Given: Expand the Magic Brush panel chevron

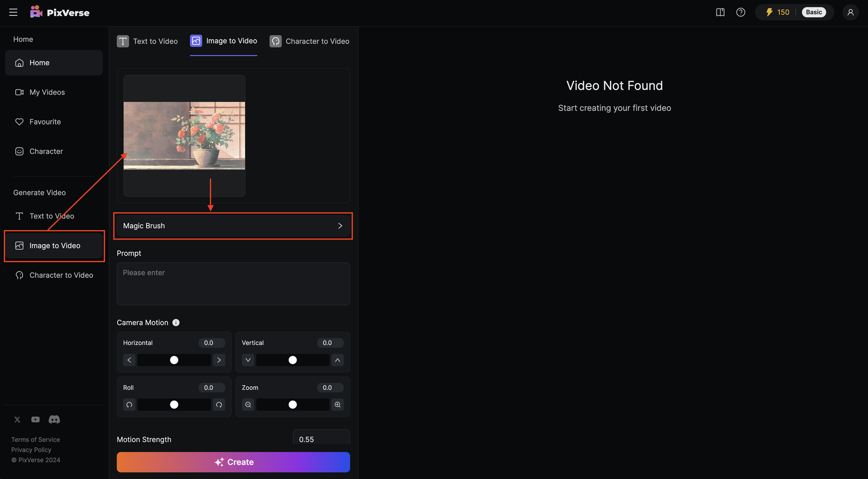Looking at the screenshot, I should [340, 226].
